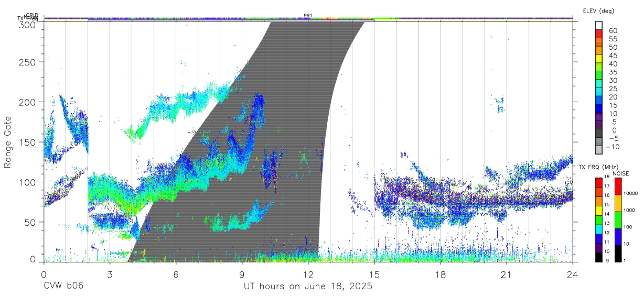Click the "21" hour tick on the x-axis
This screenshot has width=644, height=297.
507,273
